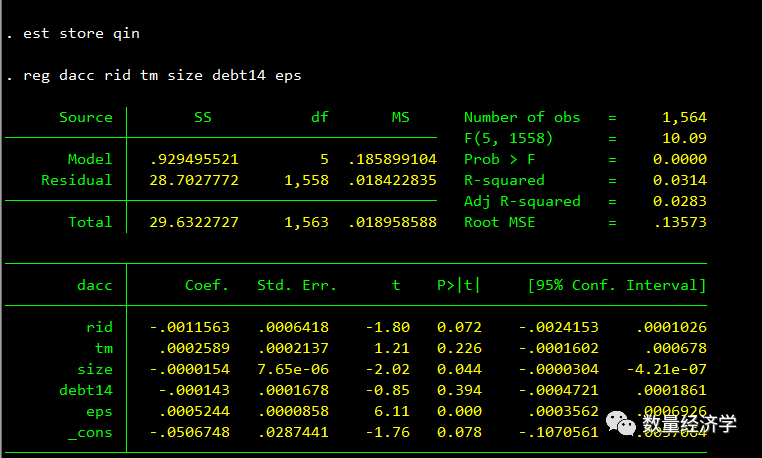Click the "rid" row label in coefficient table
Screen dimensions: 762x458
pos(99,327)
